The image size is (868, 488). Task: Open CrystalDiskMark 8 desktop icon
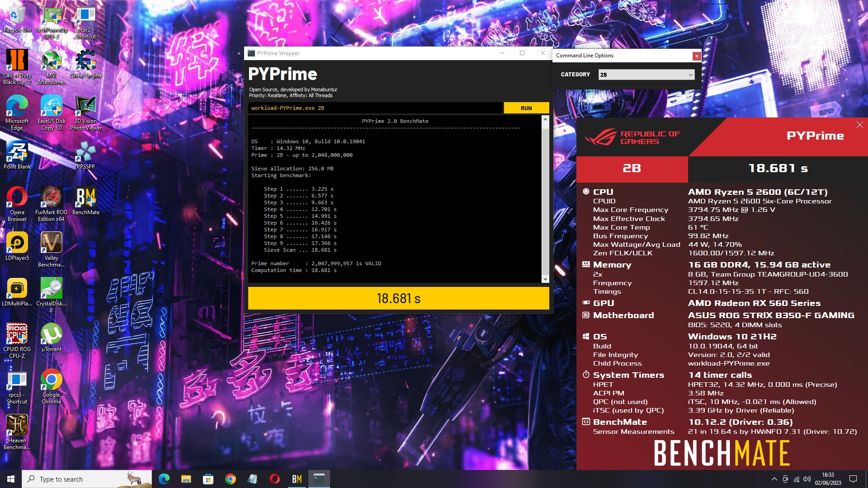[51, 295]
